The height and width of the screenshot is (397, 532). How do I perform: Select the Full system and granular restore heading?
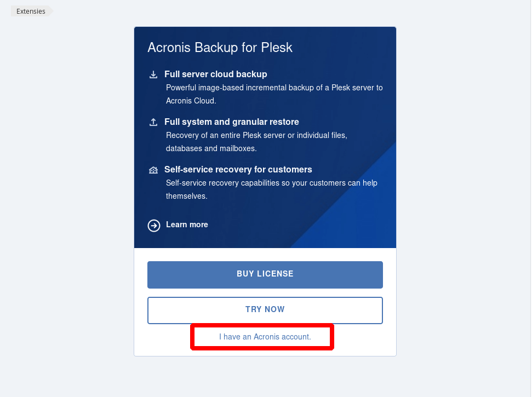[231, 122]
